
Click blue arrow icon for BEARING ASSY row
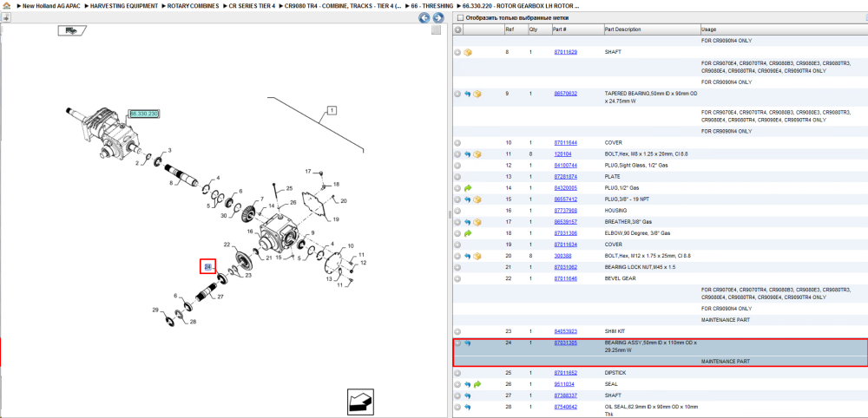coord(468,343)
